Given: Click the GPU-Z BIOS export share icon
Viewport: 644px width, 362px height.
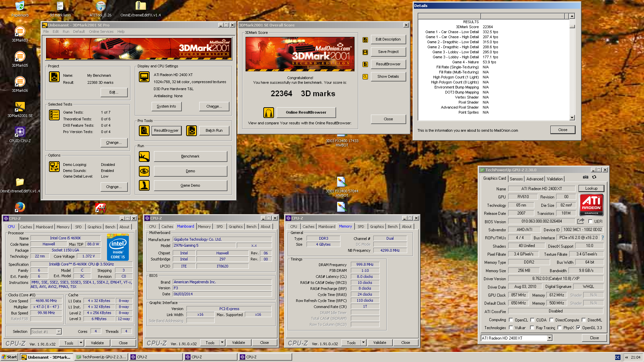Looking at the screenshot, I should (x=581, y=221).
